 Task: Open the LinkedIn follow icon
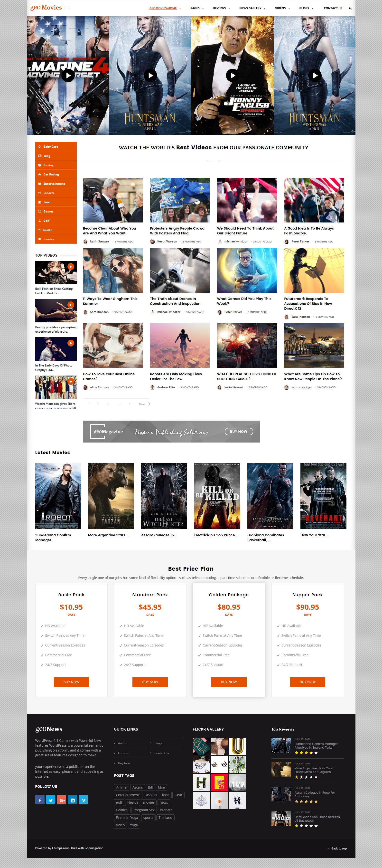tap(72, 800)
